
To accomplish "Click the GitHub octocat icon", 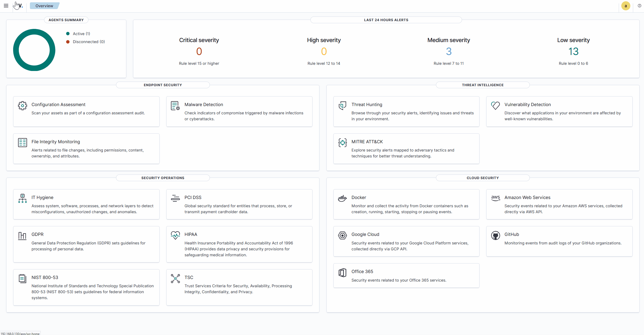I will [495, 235].
